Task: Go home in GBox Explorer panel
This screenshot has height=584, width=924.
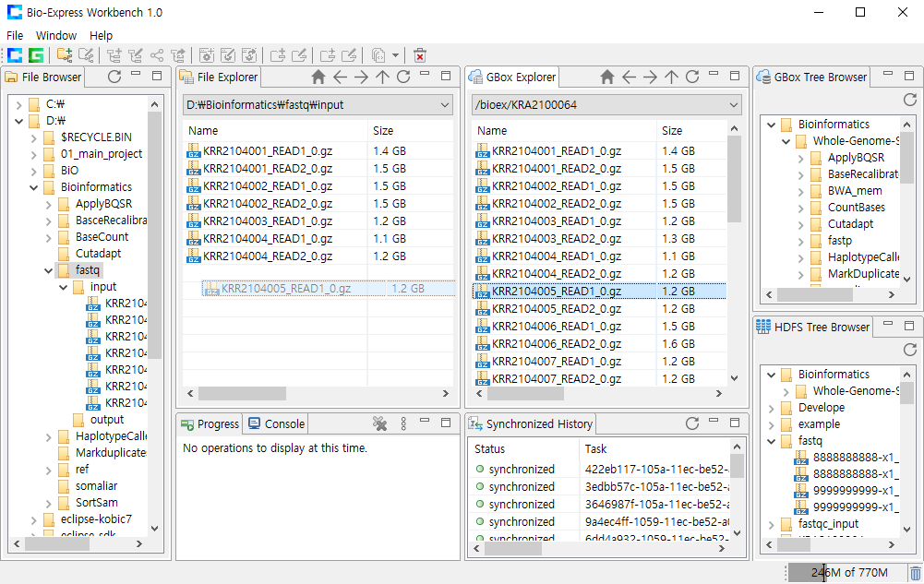Action: pyautogui.click(x=607, y=77)
